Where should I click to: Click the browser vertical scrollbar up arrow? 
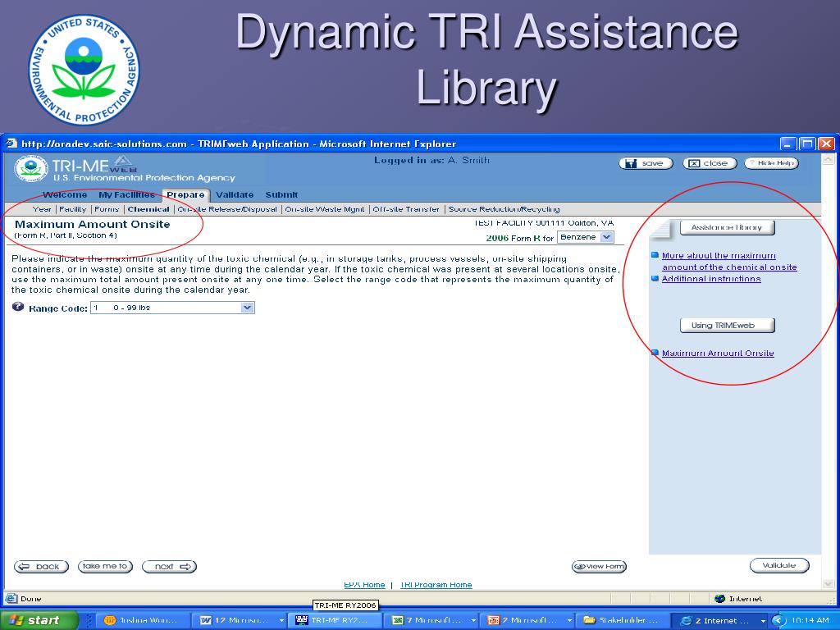point(829,160)
